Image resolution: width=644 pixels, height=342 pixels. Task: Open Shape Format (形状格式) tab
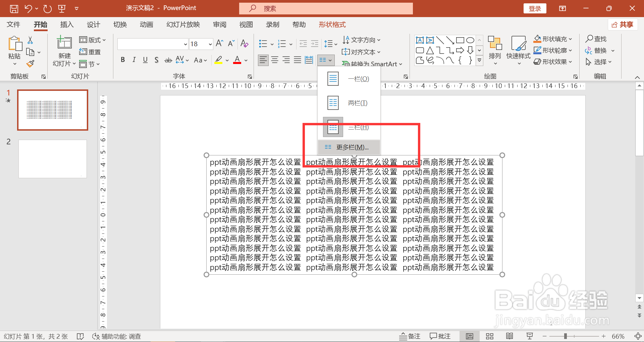coord(332,24)
